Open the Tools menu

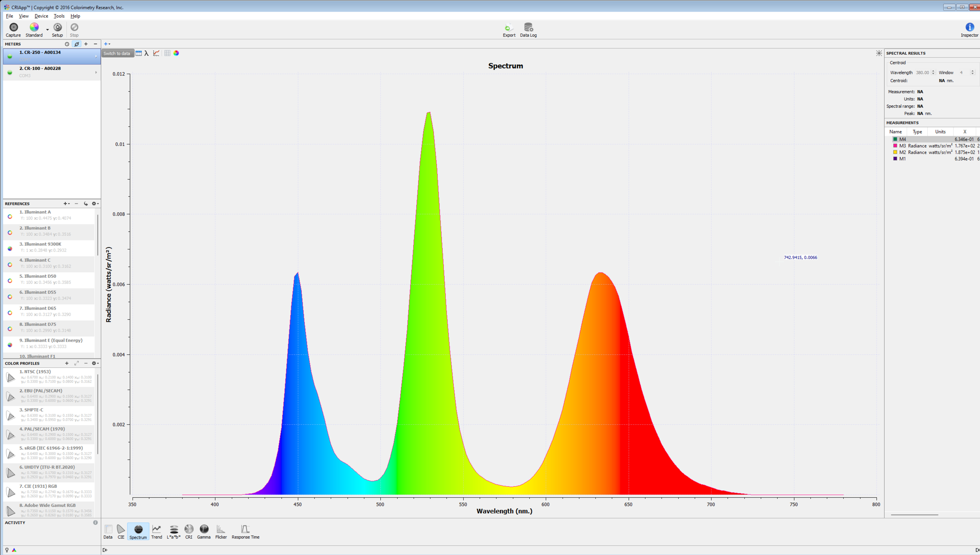click(59, 16)
